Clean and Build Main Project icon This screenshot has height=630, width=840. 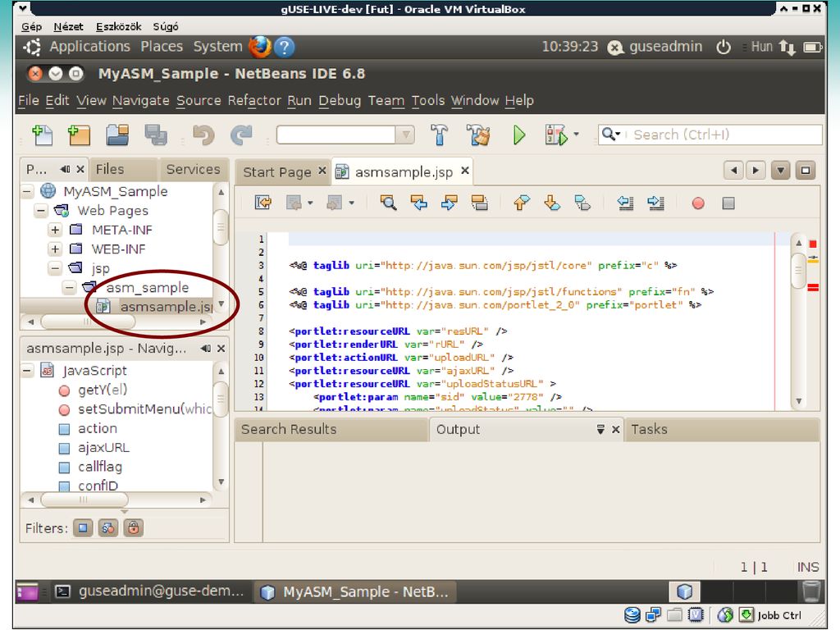pyautogui.click(x=478, y=135)
